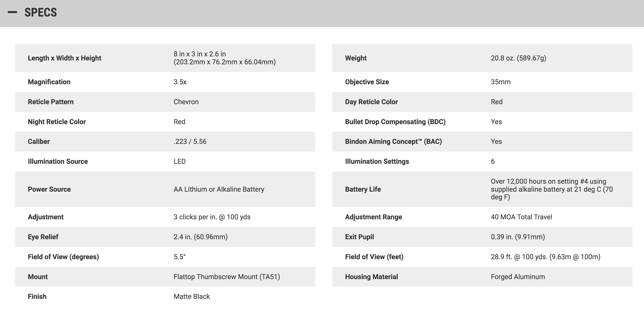Image resolution: width=644 pixels, height=316 pixels.
Task: Collapse the SPECS section minus icon
Action: [12, 12]
